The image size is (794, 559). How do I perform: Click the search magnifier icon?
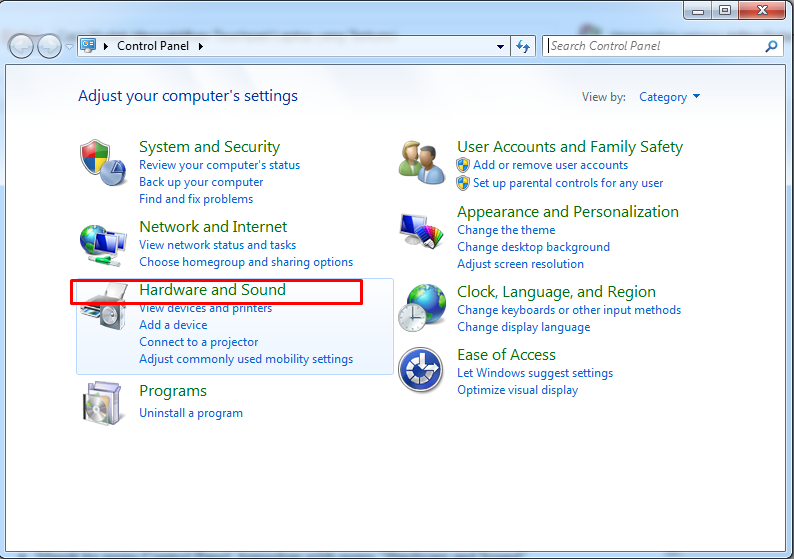(771, 46)
